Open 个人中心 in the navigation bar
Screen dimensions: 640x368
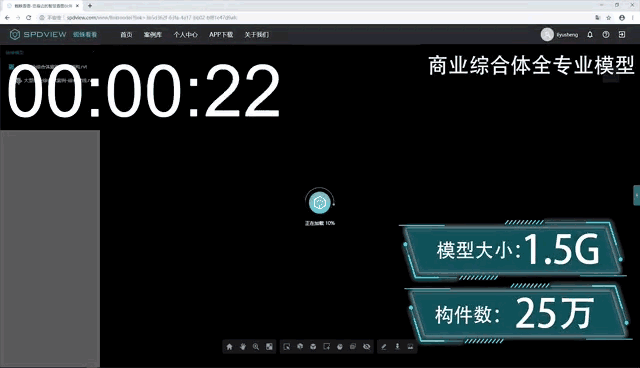(x=185, y=35)
